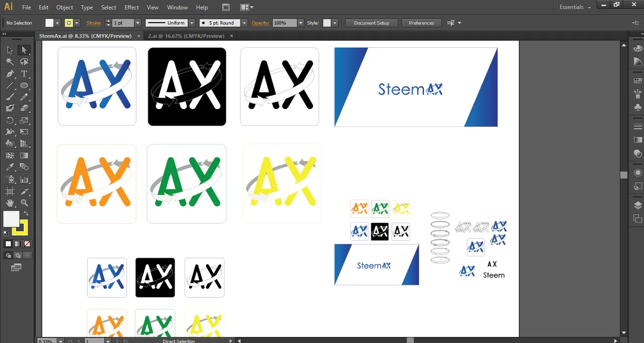644x343 pixels.
Task: Select the Zoom tool
Action: [24, 203]
